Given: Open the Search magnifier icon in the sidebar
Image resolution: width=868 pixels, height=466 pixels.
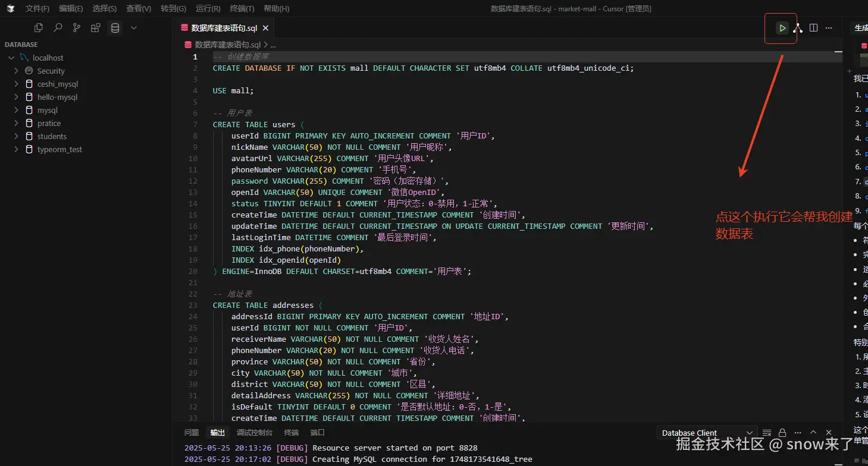Looking at the screenshot, I should (x=58, y=27).
